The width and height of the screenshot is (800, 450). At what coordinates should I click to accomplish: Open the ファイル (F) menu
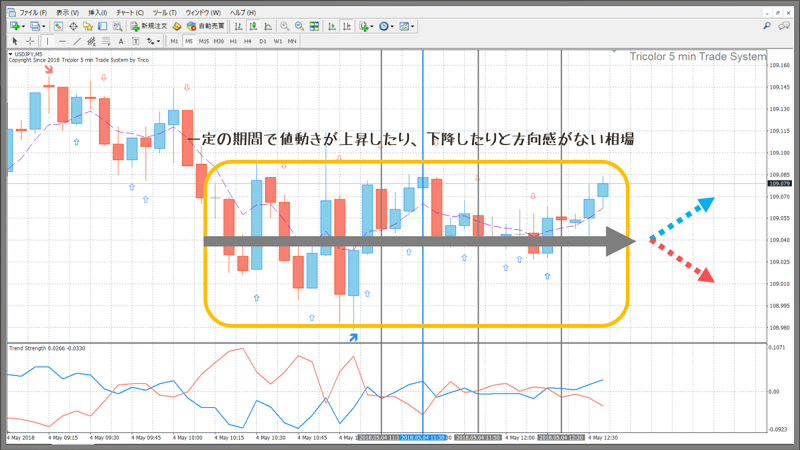coord(33,12)
